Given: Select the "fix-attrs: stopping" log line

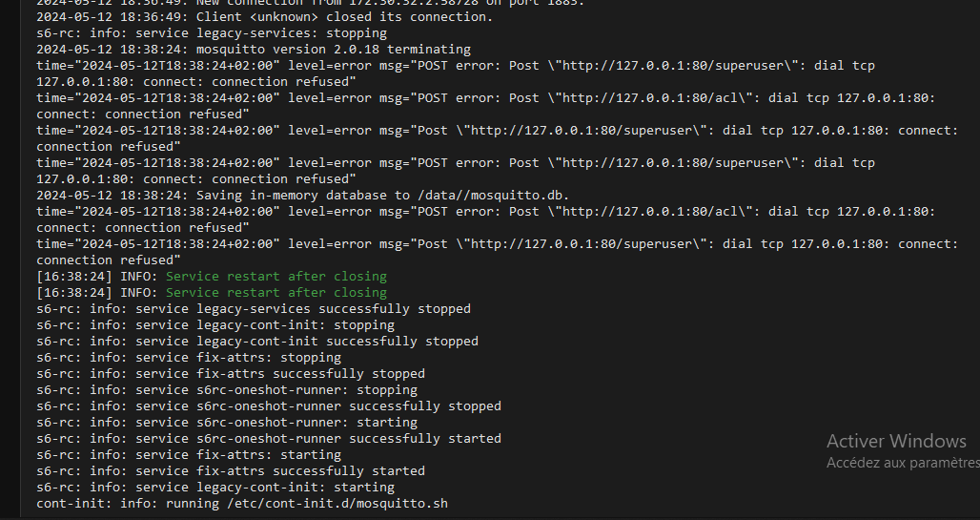Looking at the screenshot, I should tap(189, 357).
